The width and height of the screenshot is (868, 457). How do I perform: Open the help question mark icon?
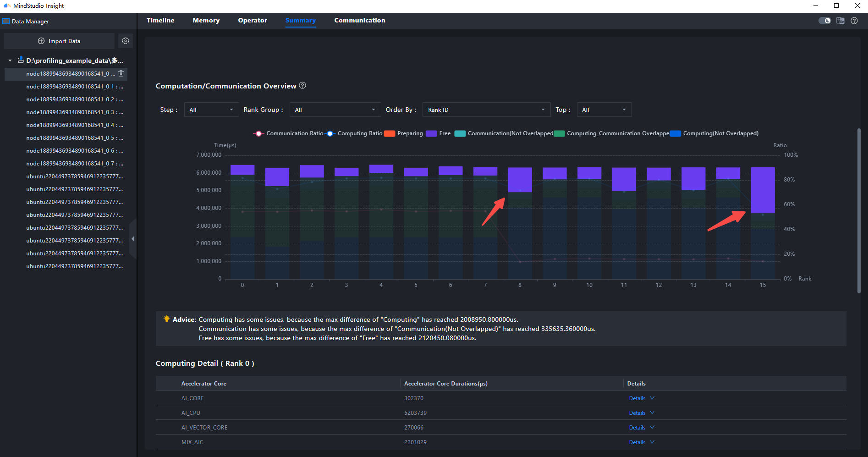[854, 21]
